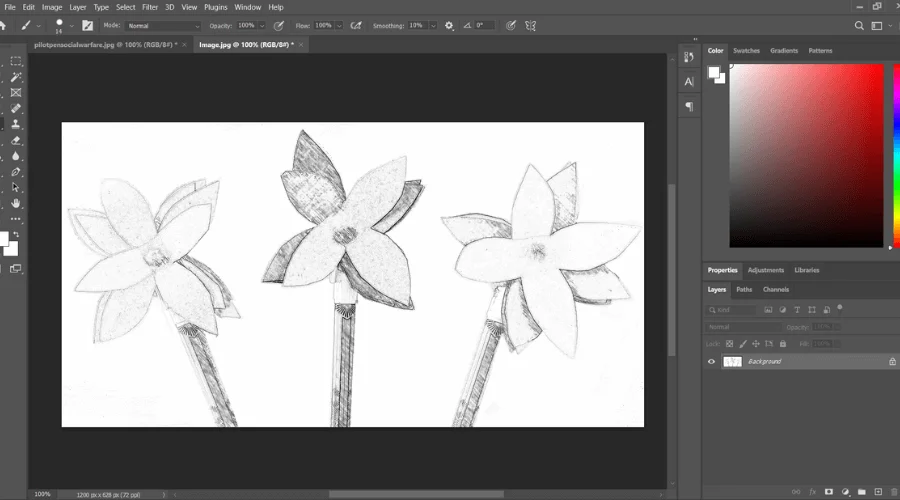Open the tool preset picker arrow
The image size is (900, 500).
click(x=38, y=26)
